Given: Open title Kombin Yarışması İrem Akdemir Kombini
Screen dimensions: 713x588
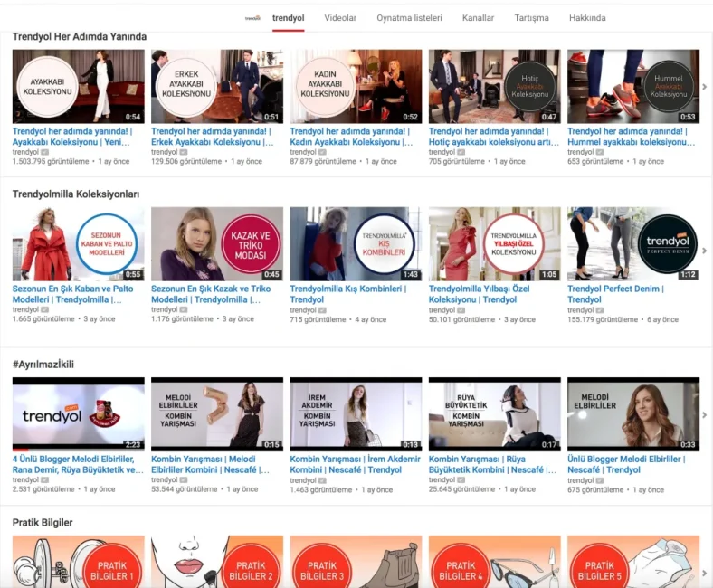Looking at the screenshot, I should click(x=355, y=464).
